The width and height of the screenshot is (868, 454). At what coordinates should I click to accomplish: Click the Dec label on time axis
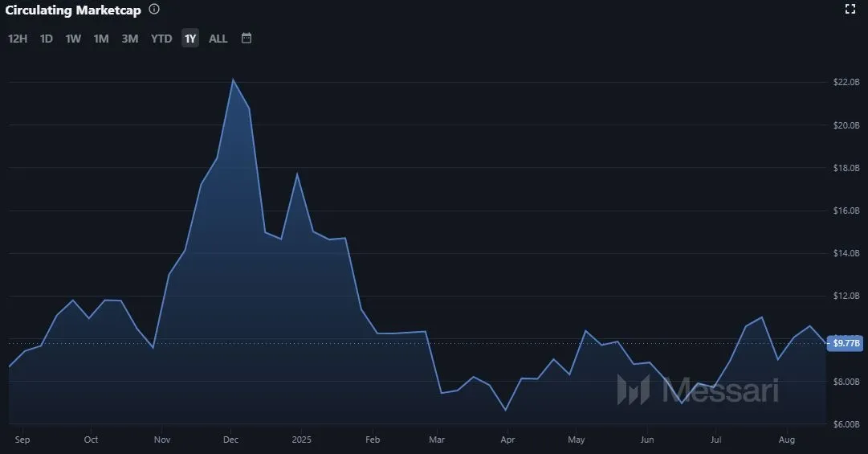pyautogui.click(x=230, y=440)
